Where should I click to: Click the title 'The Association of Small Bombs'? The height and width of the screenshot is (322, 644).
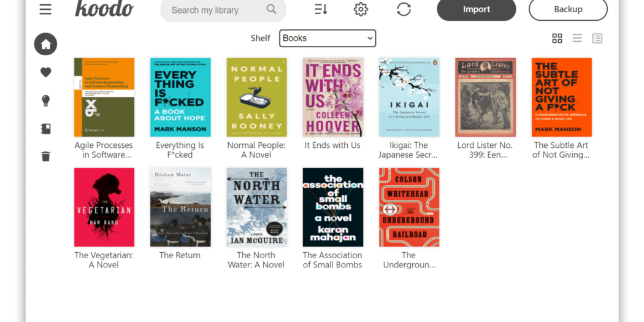332,260
